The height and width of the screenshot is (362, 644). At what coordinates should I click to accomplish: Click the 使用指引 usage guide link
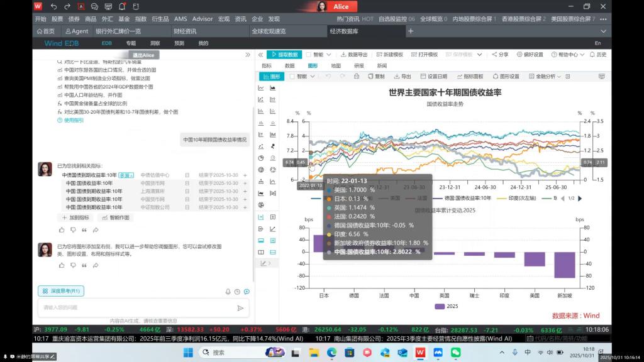coord(73,120)
